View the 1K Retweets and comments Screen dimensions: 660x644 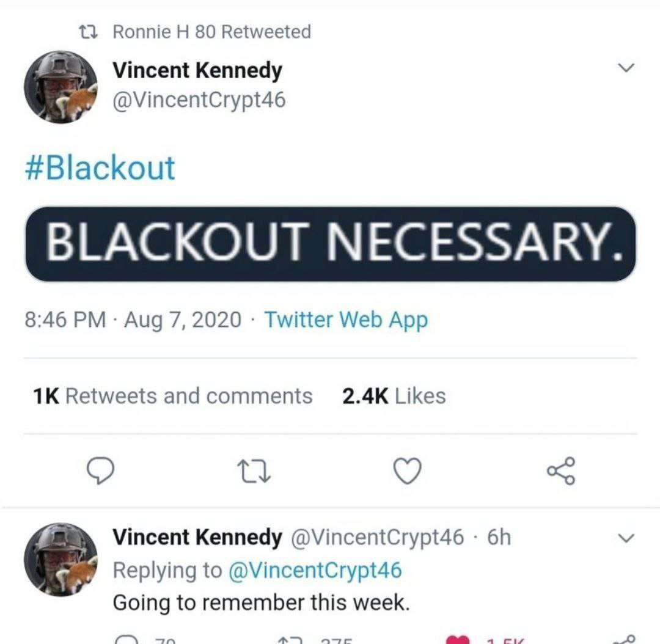pyautogui.click(x=173, y=396)
